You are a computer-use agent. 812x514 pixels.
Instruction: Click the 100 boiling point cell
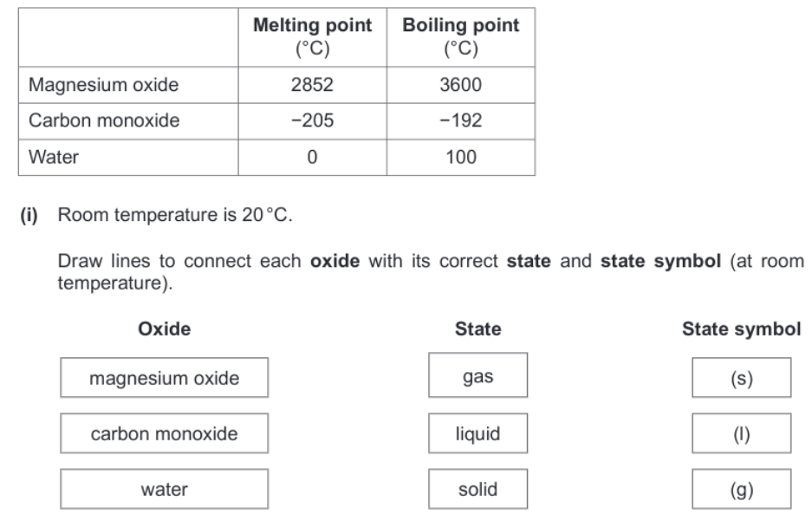461,158
